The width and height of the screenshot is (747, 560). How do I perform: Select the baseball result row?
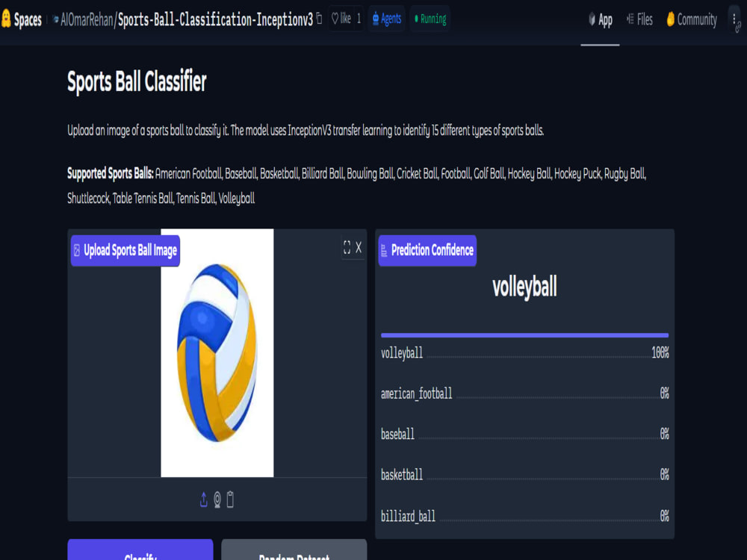tap(524, 434)
